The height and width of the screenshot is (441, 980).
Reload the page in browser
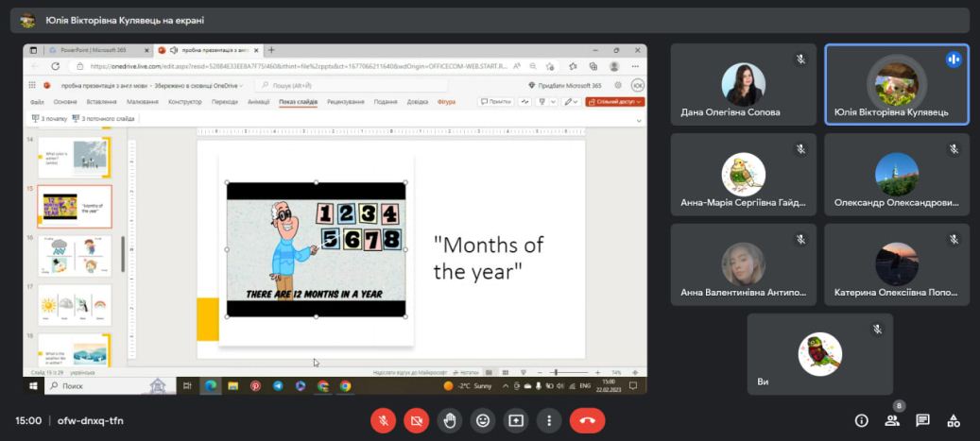[x=56, y=66]
